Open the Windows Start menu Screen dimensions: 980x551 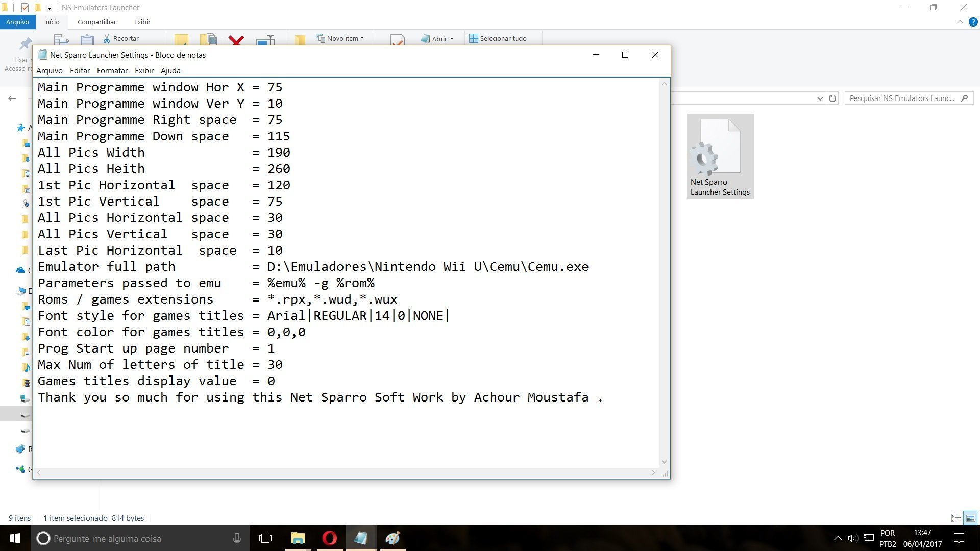point(15,538)
